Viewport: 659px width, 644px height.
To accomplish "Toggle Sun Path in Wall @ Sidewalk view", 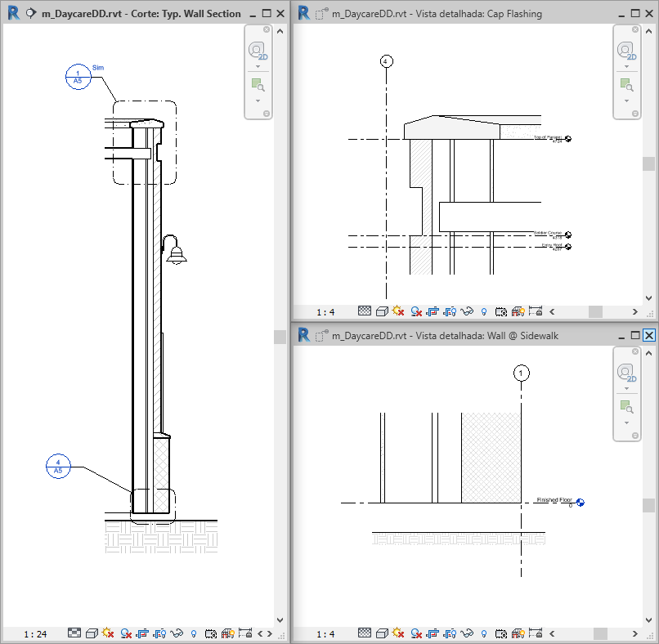I will click(398, 633).
